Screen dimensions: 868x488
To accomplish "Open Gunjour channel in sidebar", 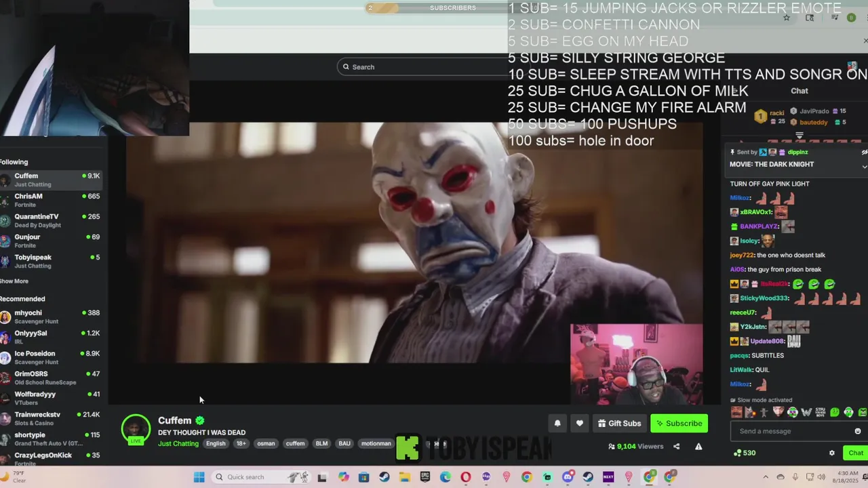I will (51, 241).
